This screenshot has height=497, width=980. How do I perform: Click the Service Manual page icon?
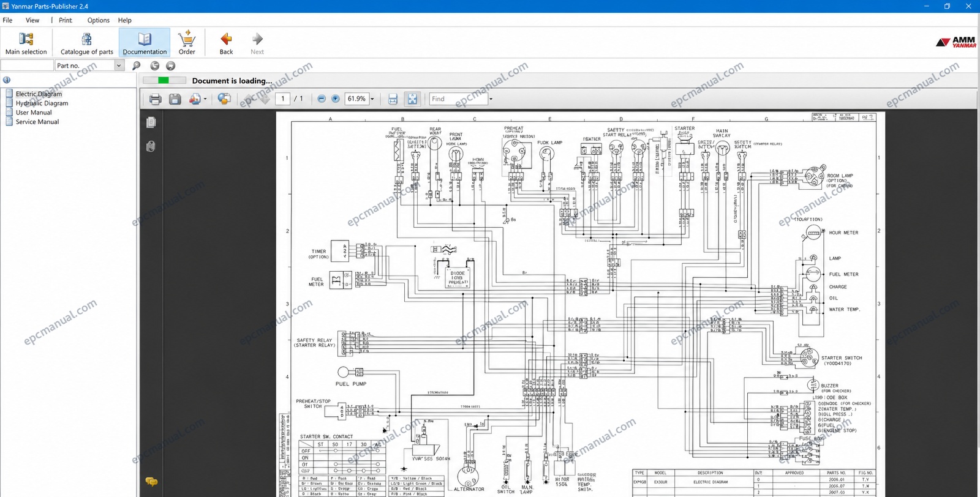pos(9,121)
